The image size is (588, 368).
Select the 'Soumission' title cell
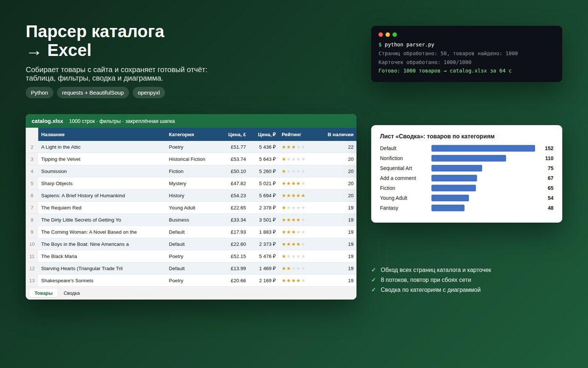(102, 171)
